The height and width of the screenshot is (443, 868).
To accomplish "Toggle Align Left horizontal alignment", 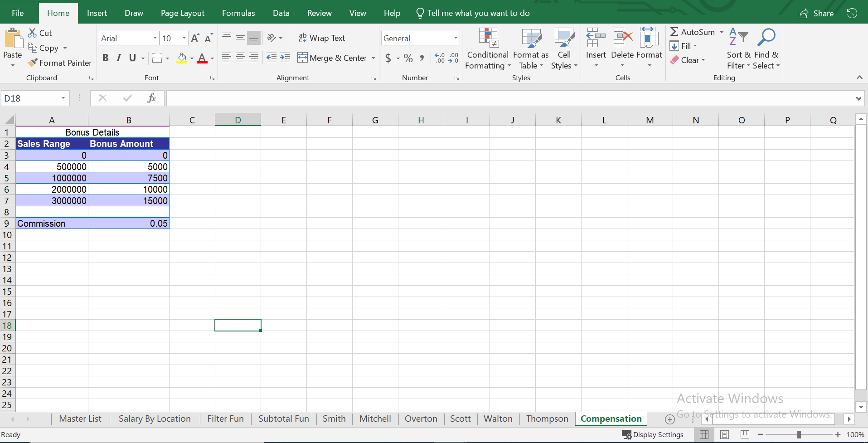I will (227, 58).
